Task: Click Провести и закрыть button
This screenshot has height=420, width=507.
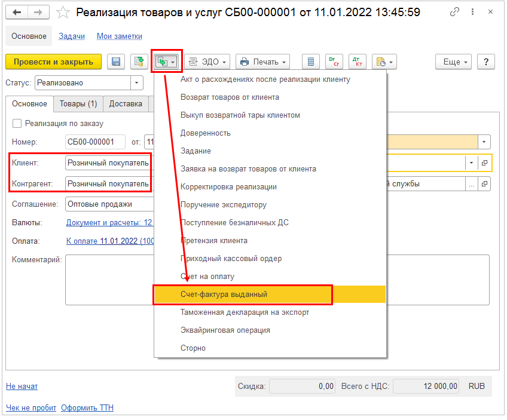Action: (x=53, y=62)
